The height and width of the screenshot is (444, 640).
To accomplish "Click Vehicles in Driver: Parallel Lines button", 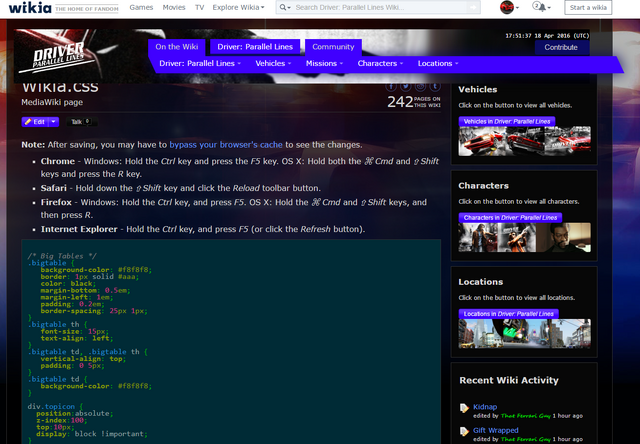I will [x=507, y=121].
